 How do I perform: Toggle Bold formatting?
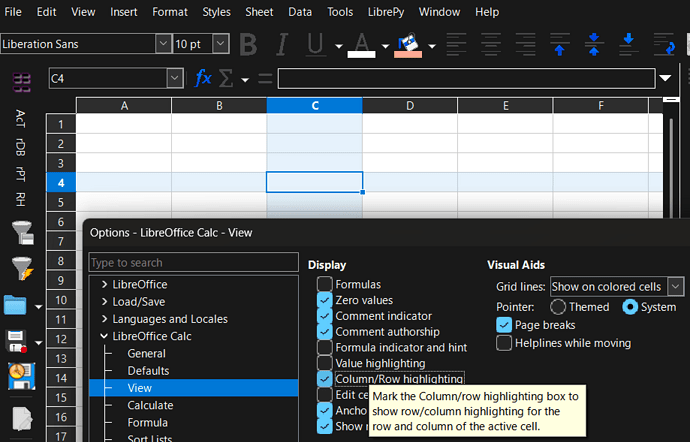(x=249, y=44)
